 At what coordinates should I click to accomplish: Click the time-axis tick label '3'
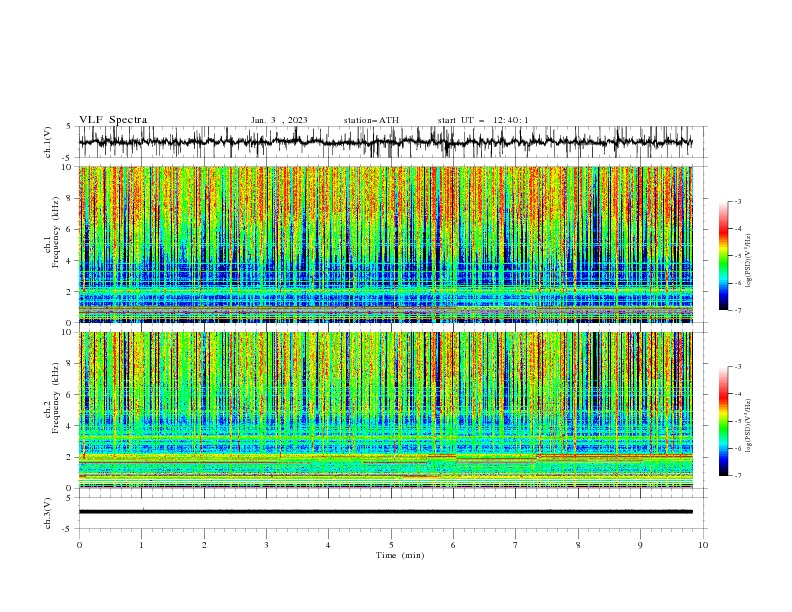point(266,545)
